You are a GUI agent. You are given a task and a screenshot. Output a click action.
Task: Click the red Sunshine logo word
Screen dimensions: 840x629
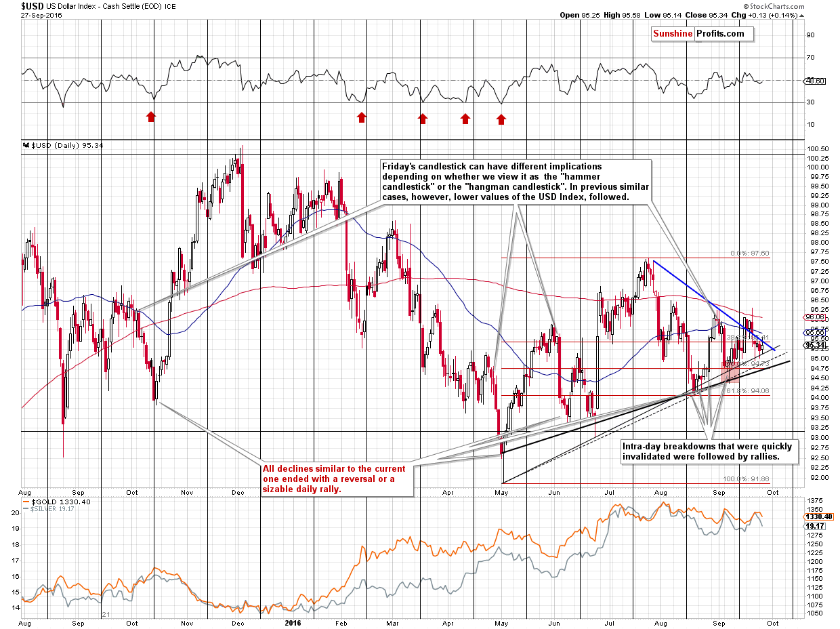(x=673, y=34)
